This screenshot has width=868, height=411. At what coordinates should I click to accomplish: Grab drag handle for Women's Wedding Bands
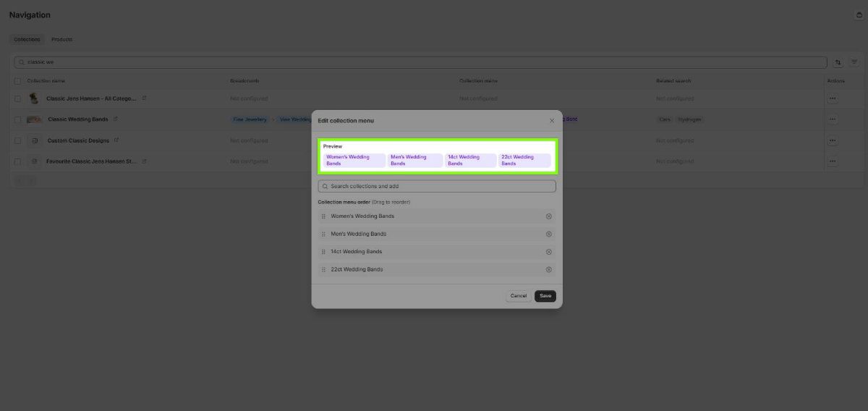pos(323,216)
